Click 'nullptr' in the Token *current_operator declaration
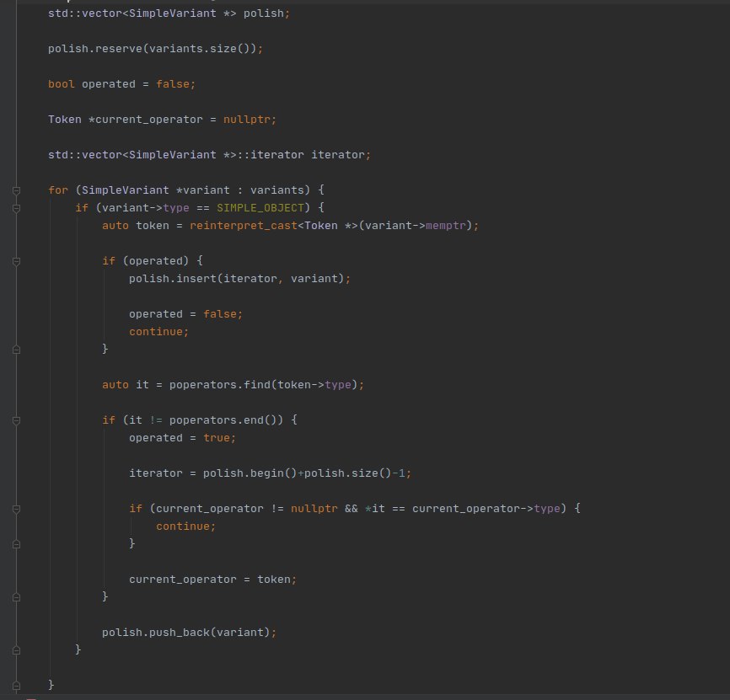The image size is (730, 700). click(x=247, y=120)
